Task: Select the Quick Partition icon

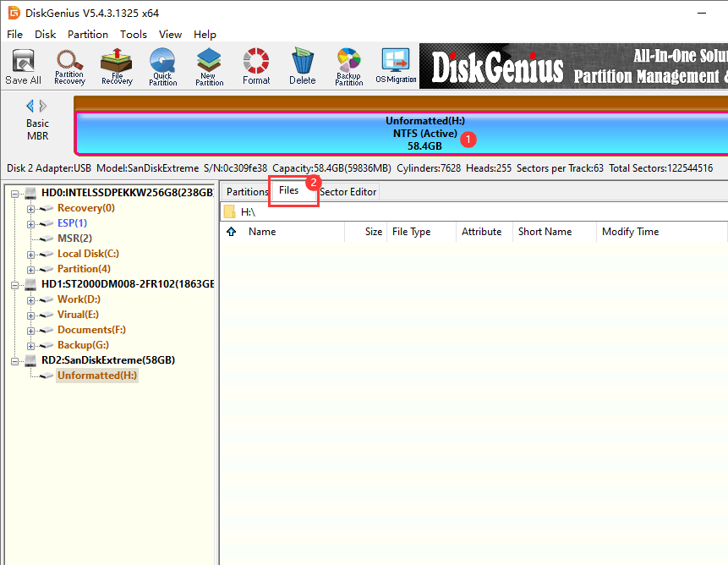Action: (x=162, y=66)
